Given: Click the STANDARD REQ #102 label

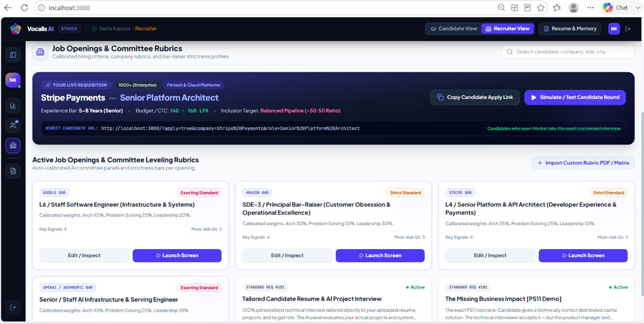Looking at the screenshot, I should 468,287.
